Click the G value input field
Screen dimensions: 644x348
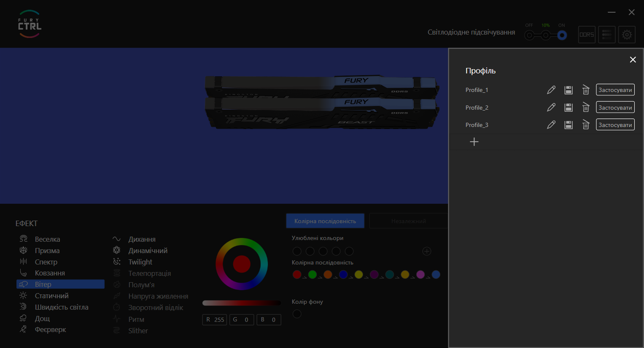pyautogui.click(x=242, y=320)
